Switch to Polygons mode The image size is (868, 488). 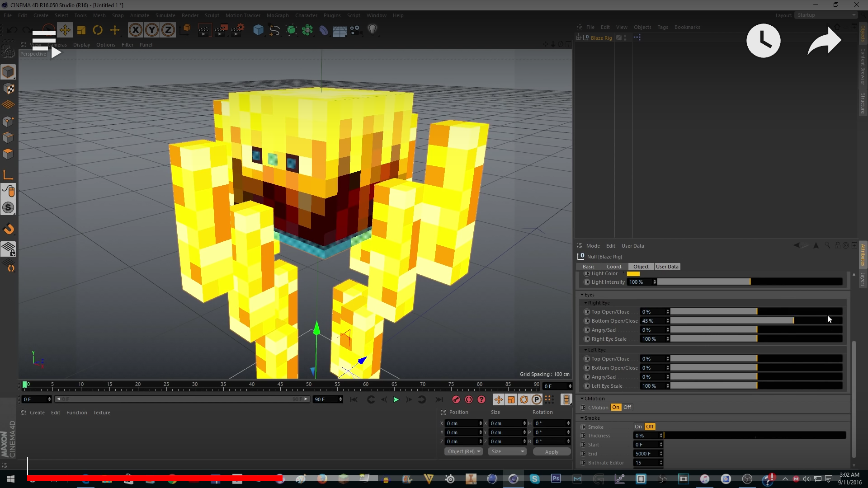coord(8,154)
